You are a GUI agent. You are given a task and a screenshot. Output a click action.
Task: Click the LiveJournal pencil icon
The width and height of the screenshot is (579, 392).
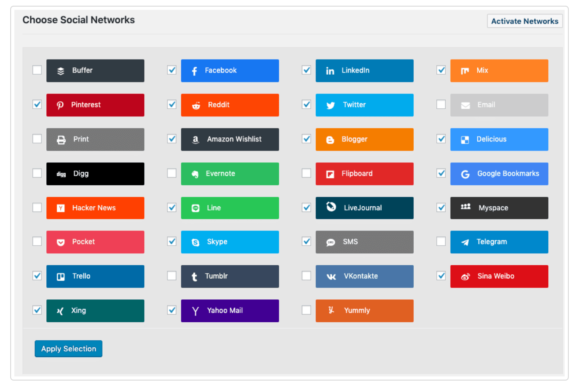[331, 207]
